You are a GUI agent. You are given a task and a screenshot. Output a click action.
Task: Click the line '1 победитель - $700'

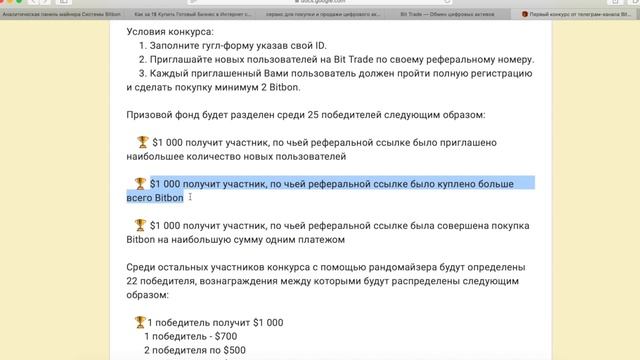pyautogui.click(x=190, y=337)
